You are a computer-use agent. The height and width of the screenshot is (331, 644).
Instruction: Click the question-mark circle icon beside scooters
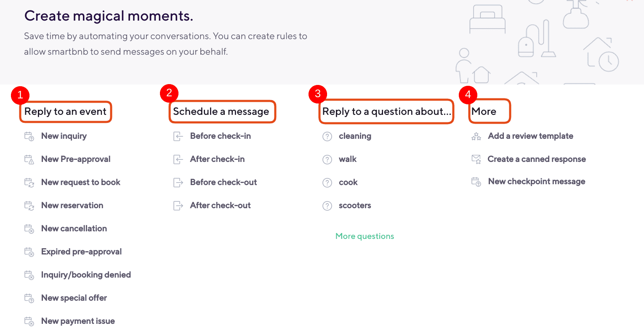pos(327,206)
